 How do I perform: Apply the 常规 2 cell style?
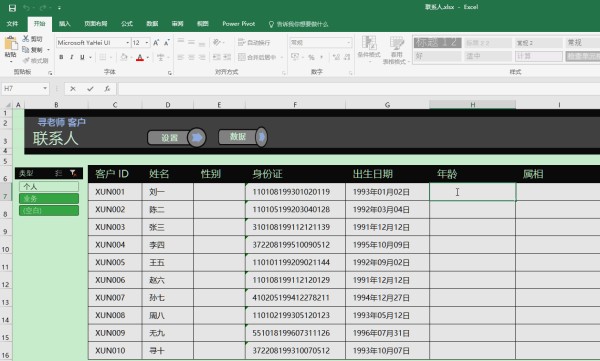point(538,43)
